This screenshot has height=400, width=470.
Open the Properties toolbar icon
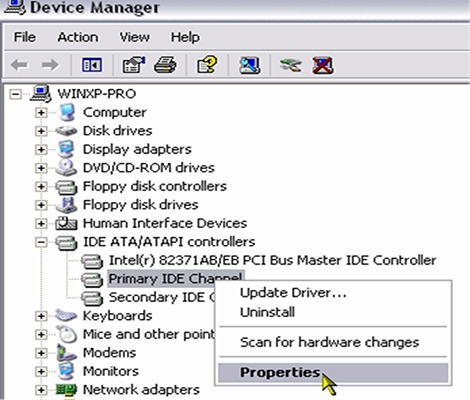coord(134,65)
